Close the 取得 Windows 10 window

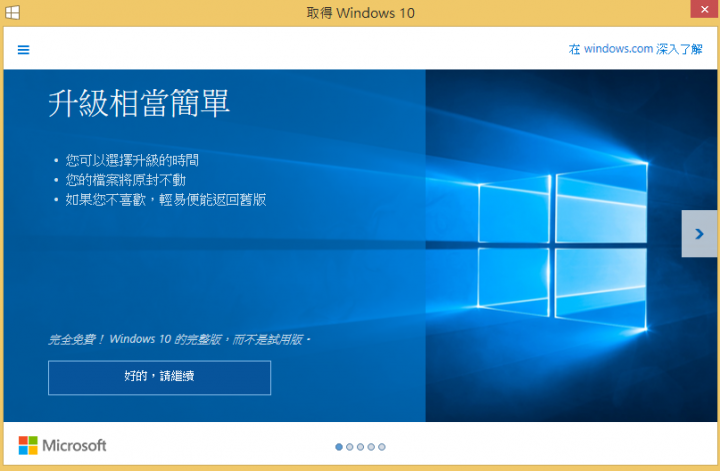704,9
